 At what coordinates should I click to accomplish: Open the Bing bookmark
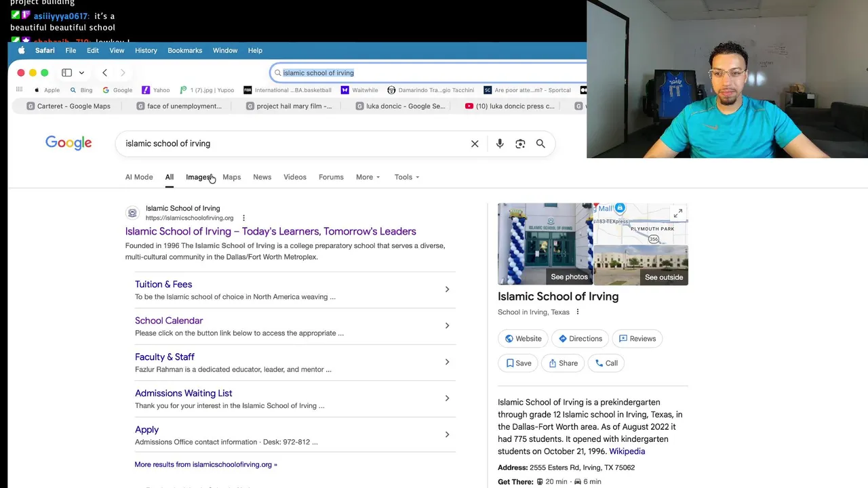pyautogui.click(x=81, y=89)
